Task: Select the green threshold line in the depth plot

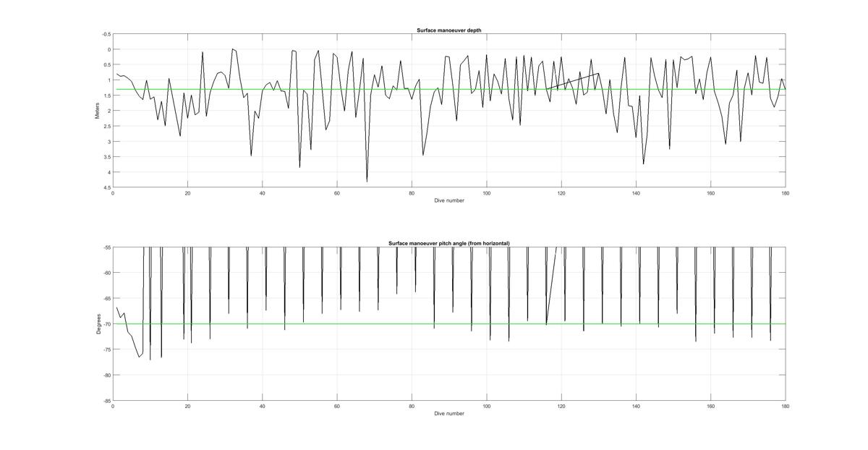Action: [x=449, y=90]
